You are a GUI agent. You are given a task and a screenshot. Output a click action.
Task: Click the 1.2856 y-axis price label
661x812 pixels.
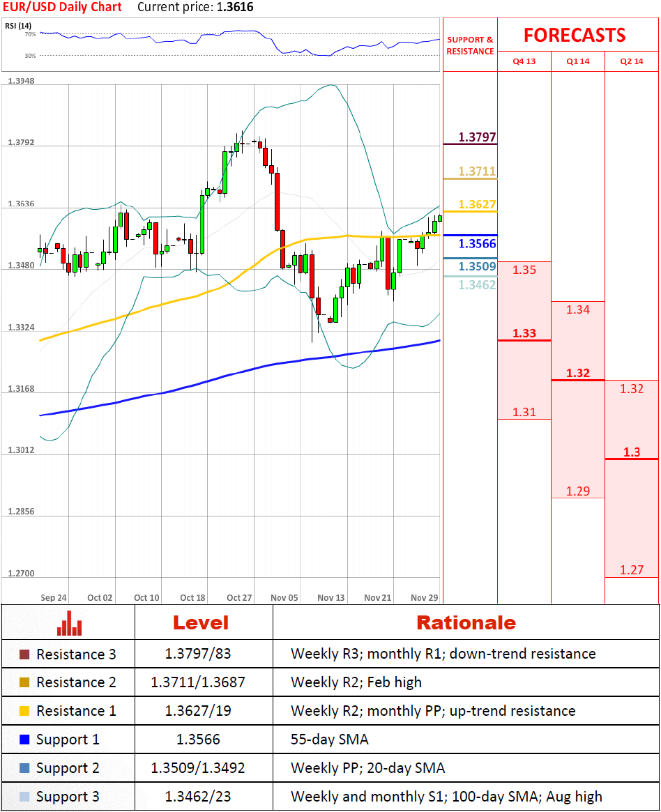tap(21, 511)
